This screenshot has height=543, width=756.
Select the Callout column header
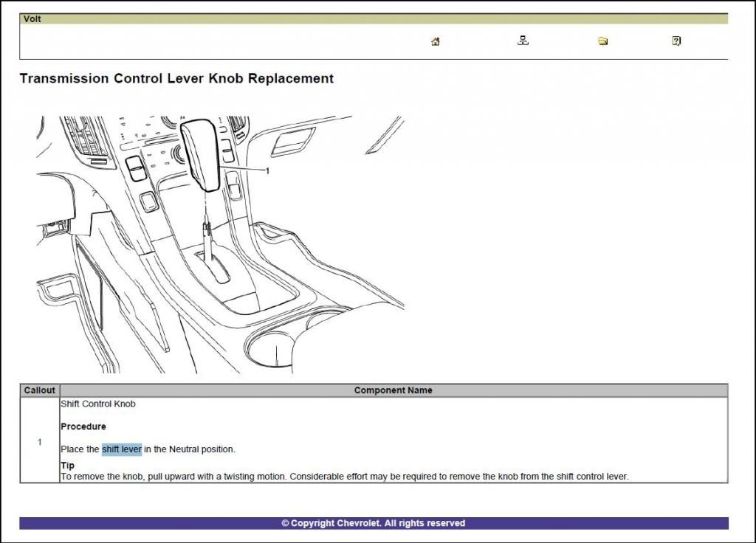click(x=39, y=390)
